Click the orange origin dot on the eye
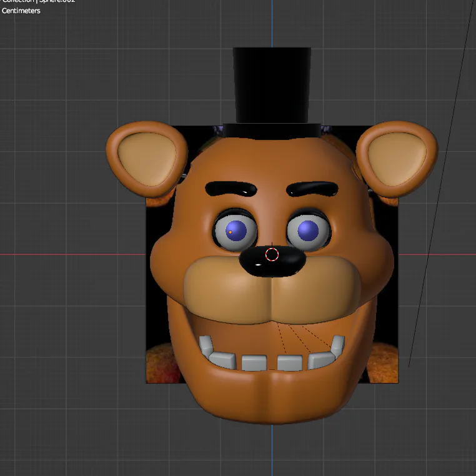The image size is (476, 476). [230, 232]
